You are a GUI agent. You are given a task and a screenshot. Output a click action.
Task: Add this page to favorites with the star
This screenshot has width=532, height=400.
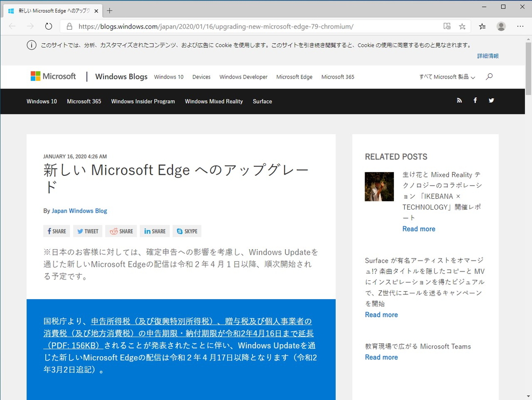point(462,26)
